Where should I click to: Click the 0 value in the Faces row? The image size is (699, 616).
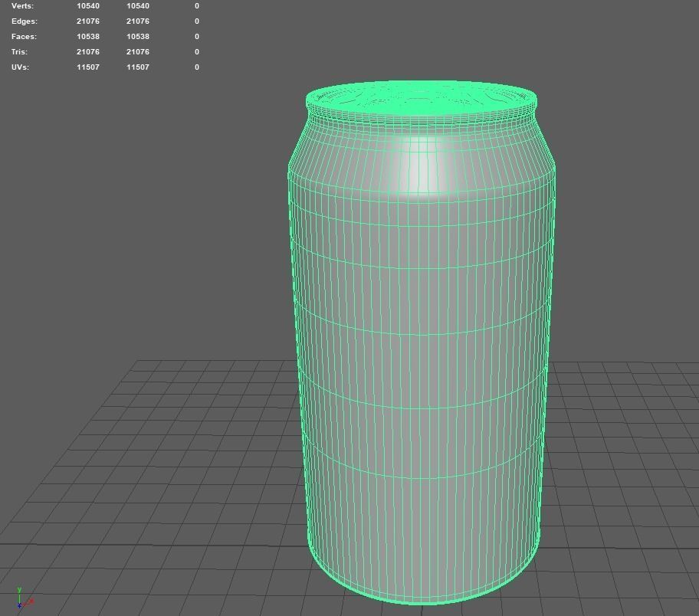(x=196, y=37)
